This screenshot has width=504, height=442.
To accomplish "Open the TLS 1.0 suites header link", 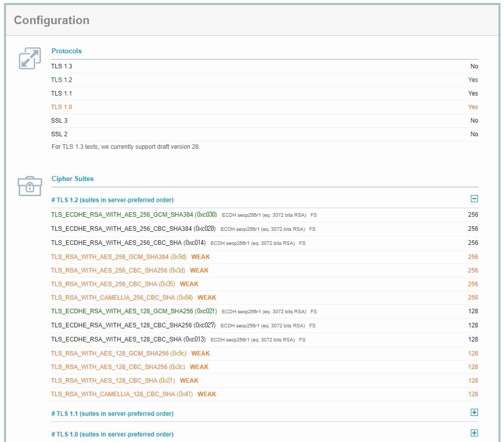I will (112, 434).
